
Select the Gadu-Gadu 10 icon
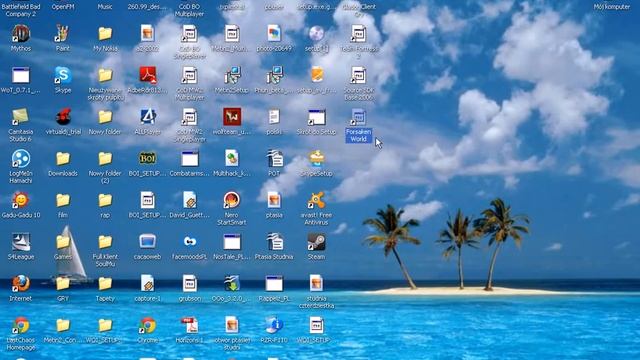(20, 200)
